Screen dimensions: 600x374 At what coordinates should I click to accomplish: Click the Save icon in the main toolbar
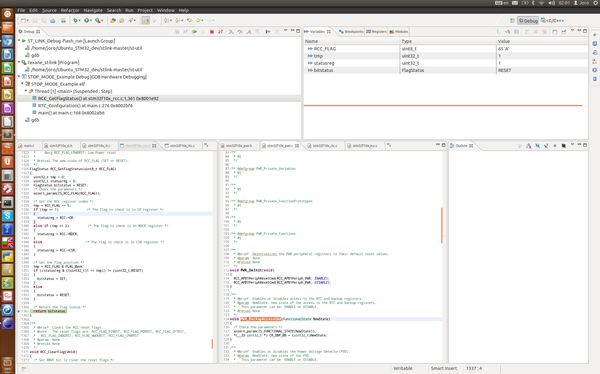(x=35, y=21)
